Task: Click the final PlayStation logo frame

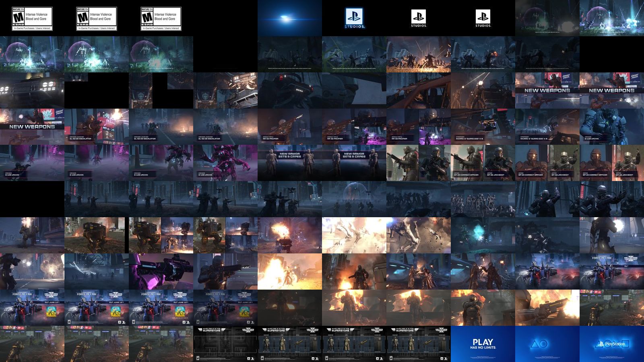Action: point(612,344)
